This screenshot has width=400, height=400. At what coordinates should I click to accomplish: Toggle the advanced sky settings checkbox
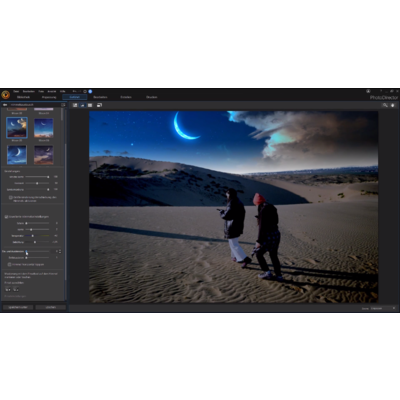point(6,217)
